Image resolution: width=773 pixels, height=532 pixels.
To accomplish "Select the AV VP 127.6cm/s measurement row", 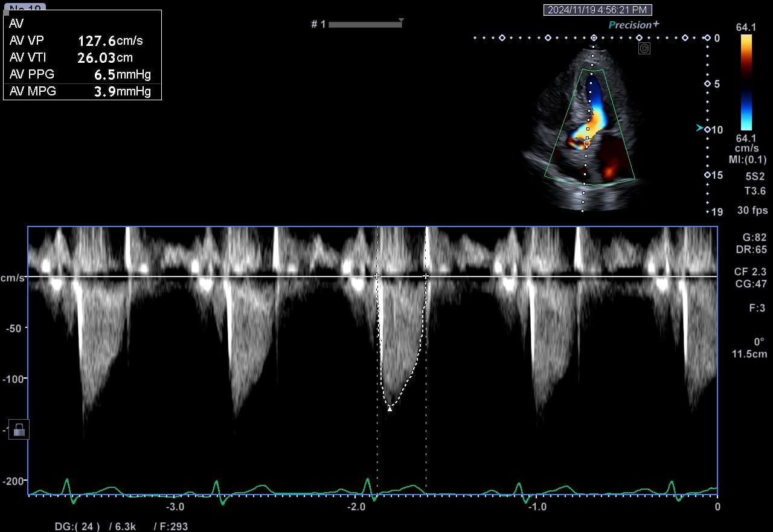I will (82, 41).
